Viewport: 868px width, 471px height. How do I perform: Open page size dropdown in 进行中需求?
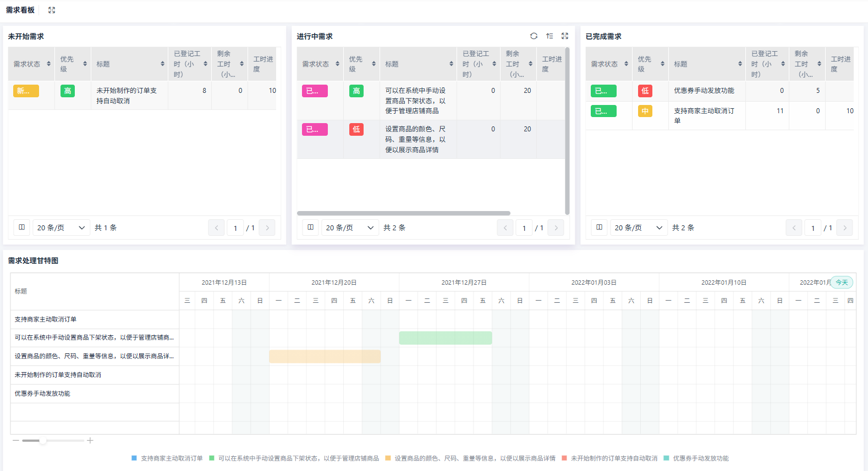[350, 228]
